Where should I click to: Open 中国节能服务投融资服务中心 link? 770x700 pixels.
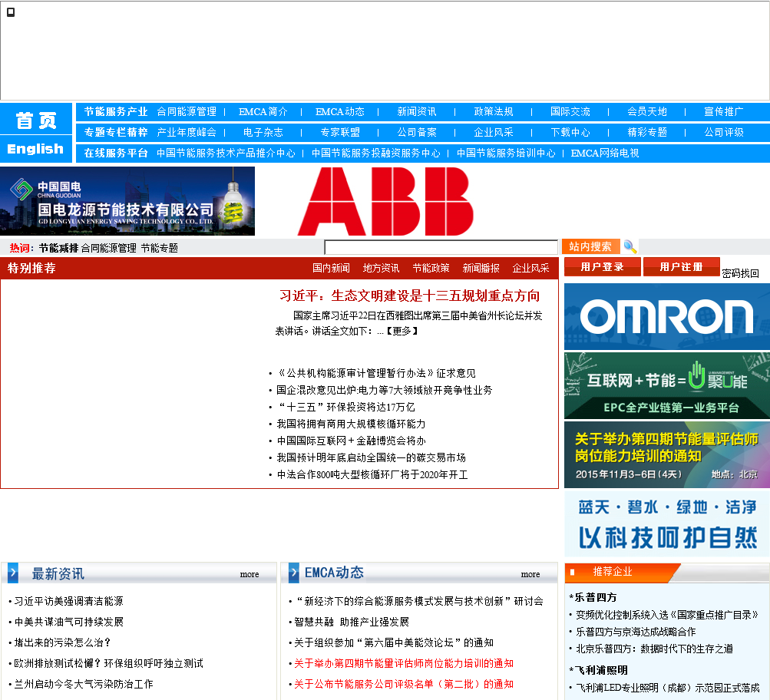[x=375, y=154]
